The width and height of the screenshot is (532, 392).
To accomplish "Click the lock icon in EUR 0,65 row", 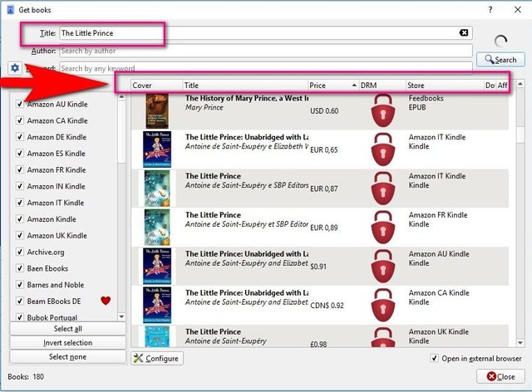I will click(x=383, y=149).
